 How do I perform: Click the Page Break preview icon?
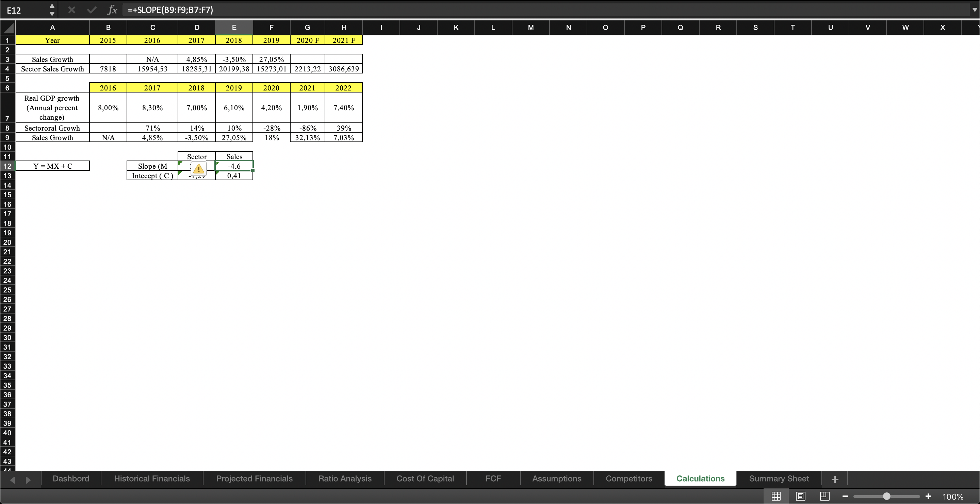click(824, 496)
